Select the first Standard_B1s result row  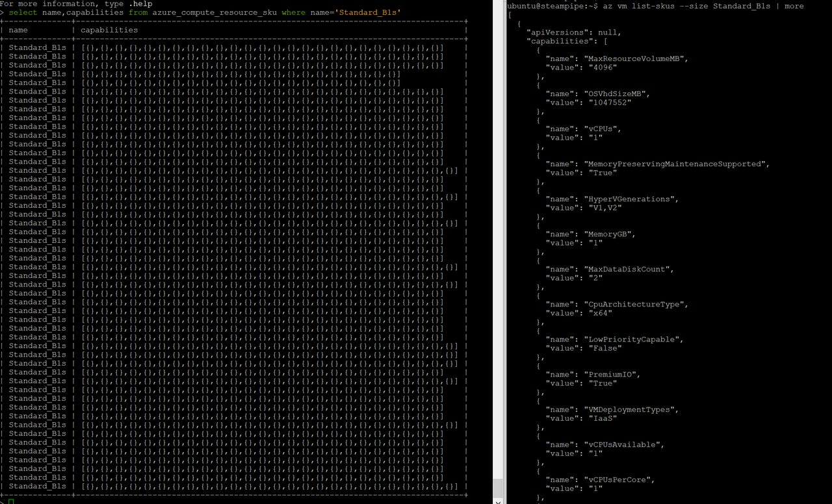point(38,47)
